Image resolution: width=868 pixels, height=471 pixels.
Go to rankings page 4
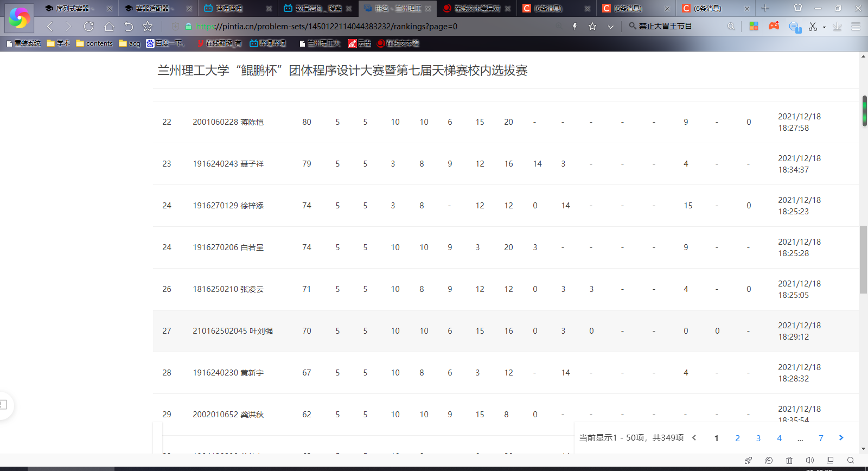coord(780,438)
